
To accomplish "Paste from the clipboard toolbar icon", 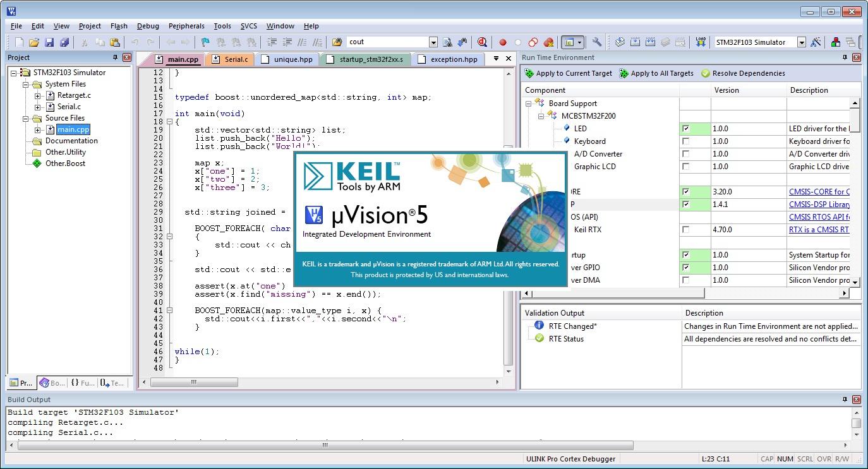I will pos(115,42).
